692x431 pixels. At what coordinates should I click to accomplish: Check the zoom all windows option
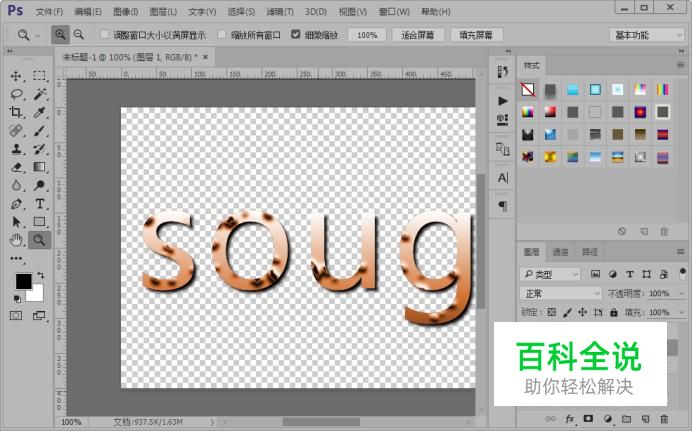pyautogui.click(x=222, y=34)
